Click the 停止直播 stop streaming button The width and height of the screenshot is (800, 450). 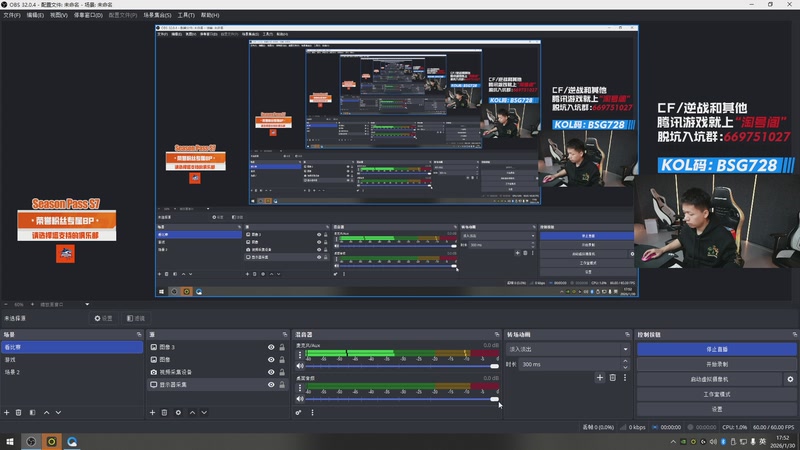click(717, 349)
